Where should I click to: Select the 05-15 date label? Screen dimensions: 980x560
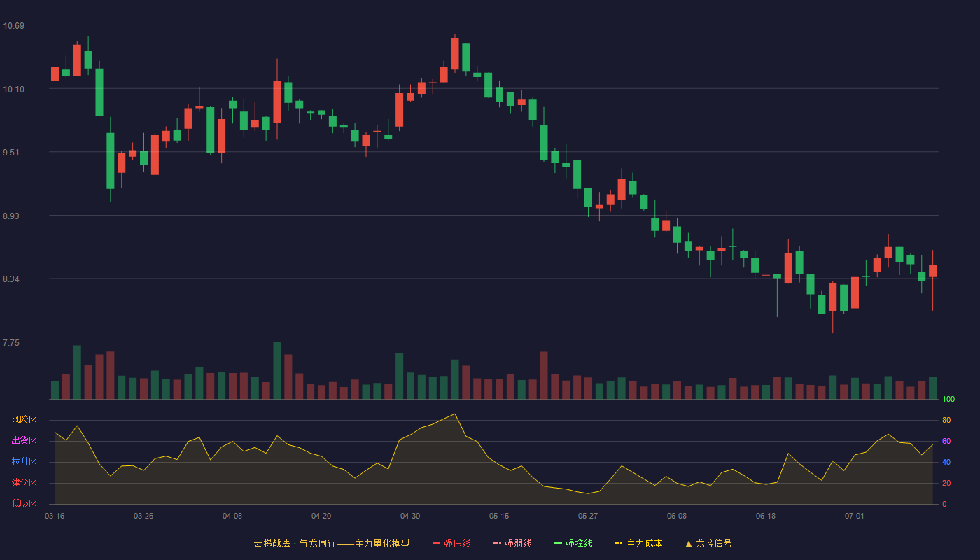point(499,516)
